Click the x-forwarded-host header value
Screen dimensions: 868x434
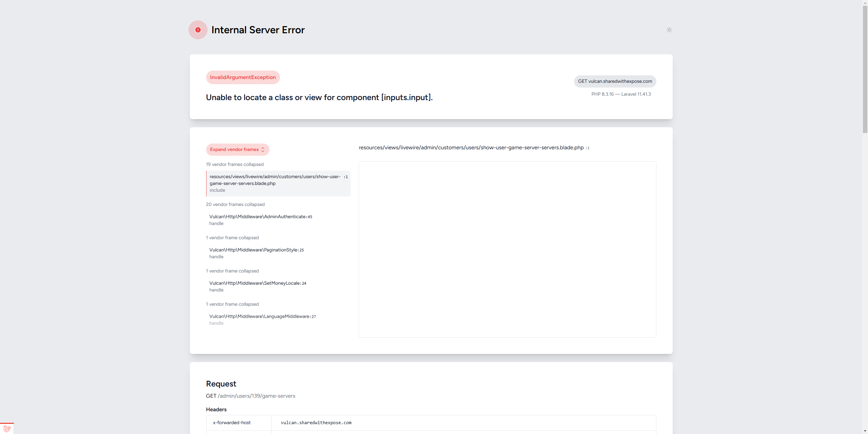[316, 423]
